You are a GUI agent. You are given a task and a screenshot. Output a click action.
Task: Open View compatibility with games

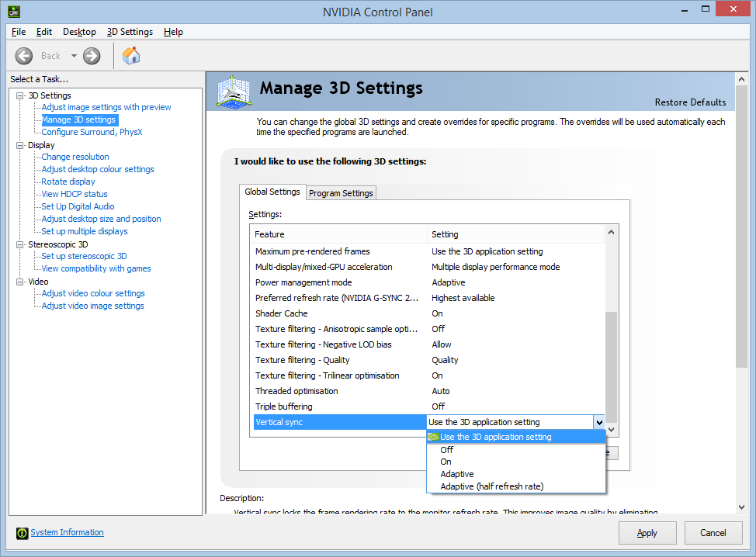click(x=96, y=269)
